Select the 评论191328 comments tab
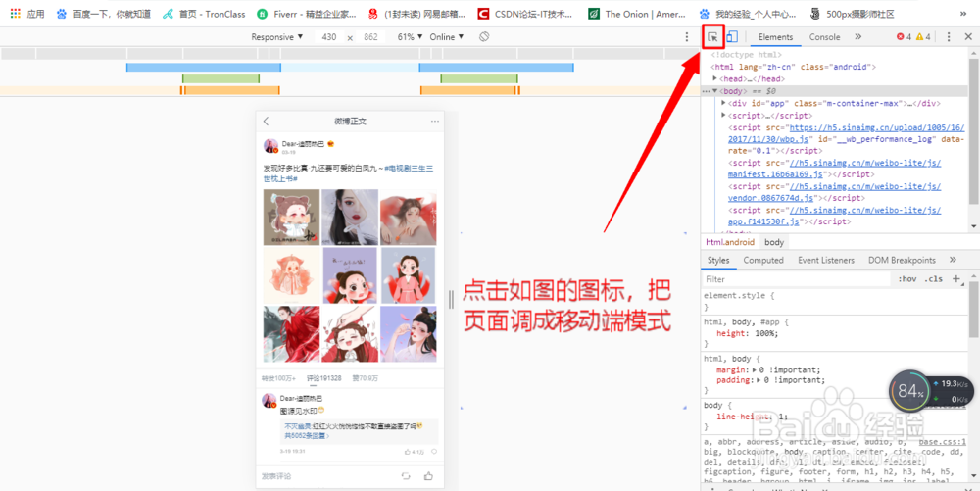This screenshot has height=491, width=980. pyautogui.click(x=323, y=378)
